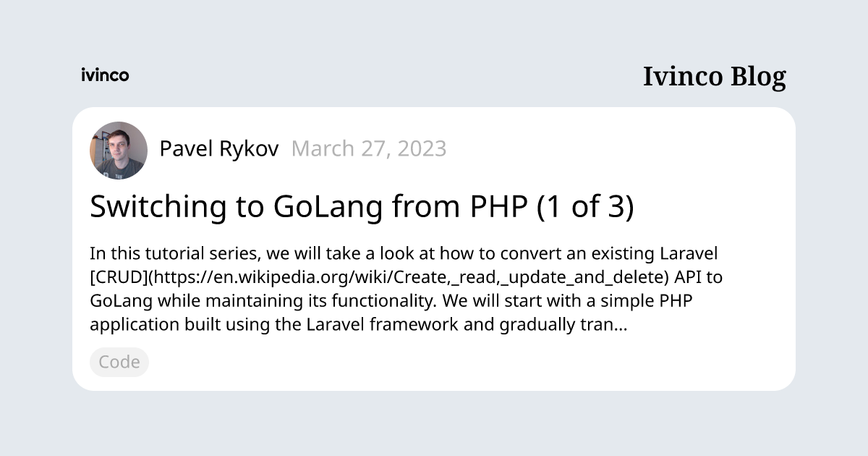Click the ivinco logo
The height and width of the screenshot is (456, 868).
[x=105, y=75]
